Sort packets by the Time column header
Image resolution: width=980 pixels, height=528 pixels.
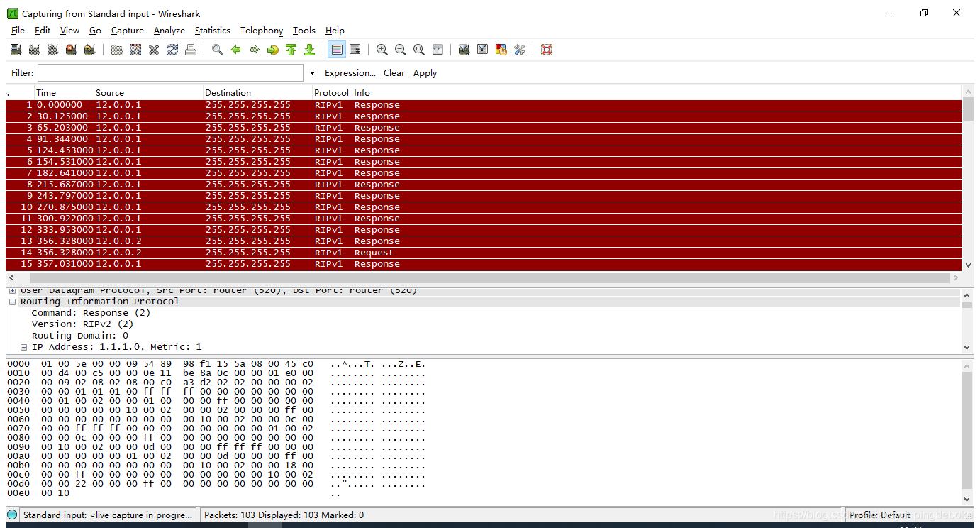click(x=65, y=93)
